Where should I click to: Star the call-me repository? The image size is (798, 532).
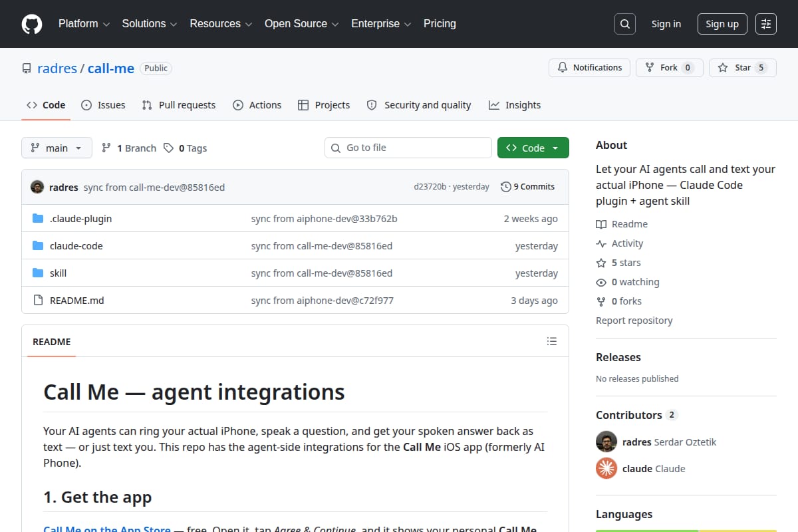pyautogui.click(x=742, y=68)
